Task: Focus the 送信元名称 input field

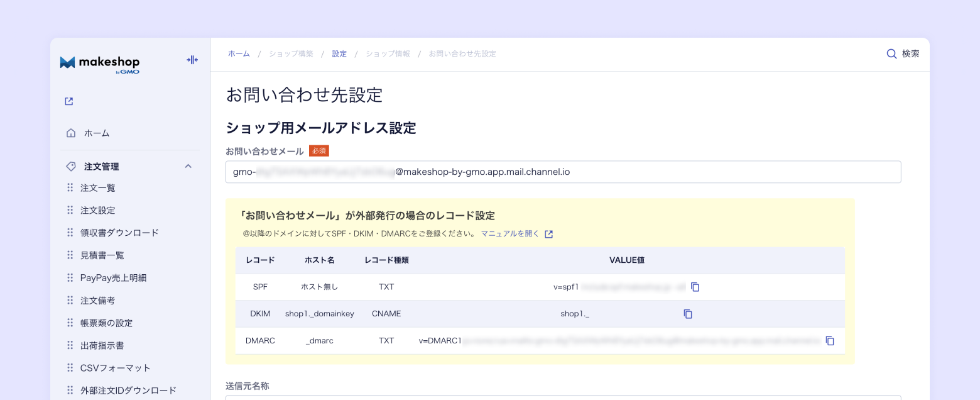Action: coord(563,397)
